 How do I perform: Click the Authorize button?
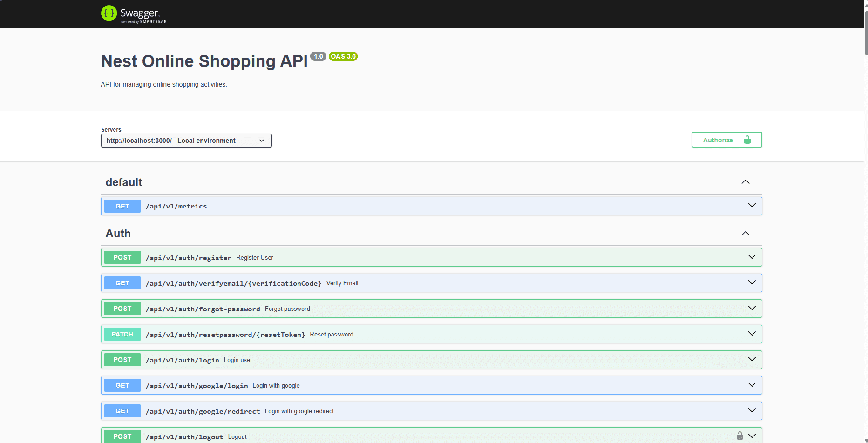(718, 140)
